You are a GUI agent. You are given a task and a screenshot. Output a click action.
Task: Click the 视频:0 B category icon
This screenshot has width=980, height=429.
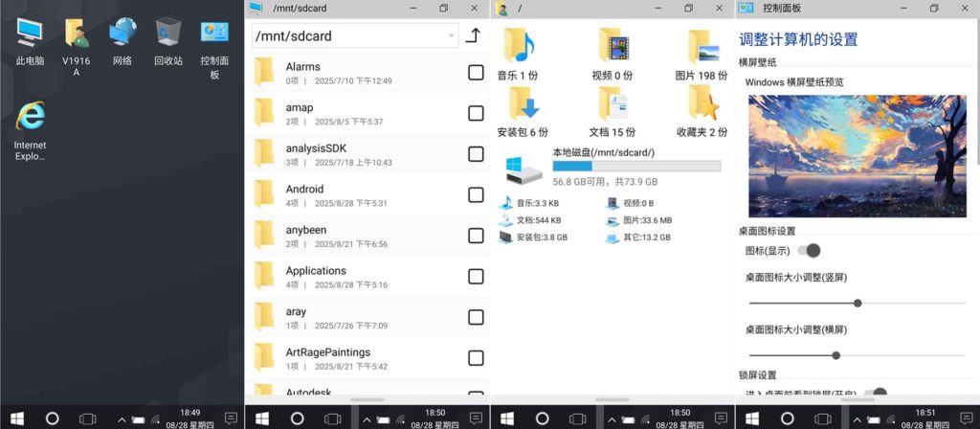click(612, 203)
